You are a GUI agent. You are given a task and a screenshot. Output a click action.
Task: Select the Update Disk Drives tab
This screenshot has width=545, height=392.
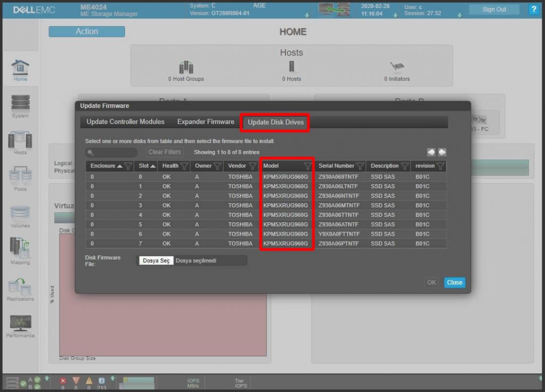pos(275,122)
